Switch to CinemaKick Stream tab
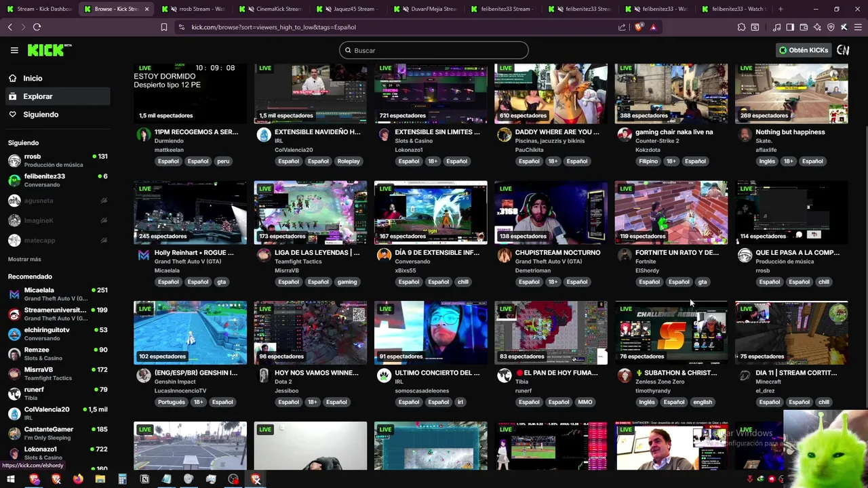The height and width of the screenshot is (488, 868). click(273, 9)
